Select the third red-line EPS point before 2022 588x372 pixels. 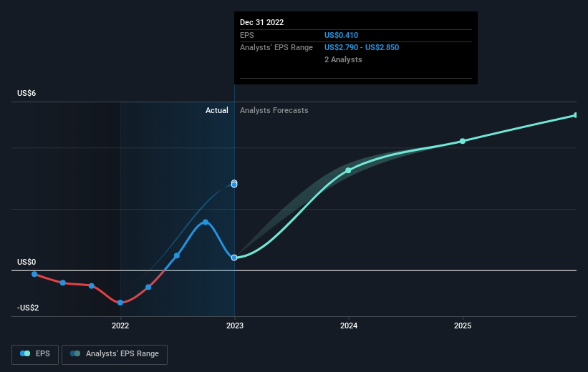pos(92,286)
